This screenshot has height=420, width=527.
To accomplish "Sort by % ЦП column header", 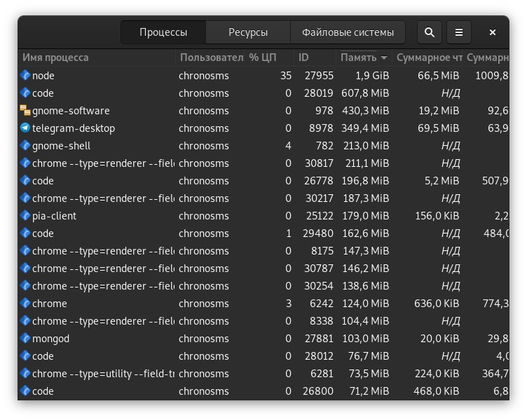I will pos(269,57).
